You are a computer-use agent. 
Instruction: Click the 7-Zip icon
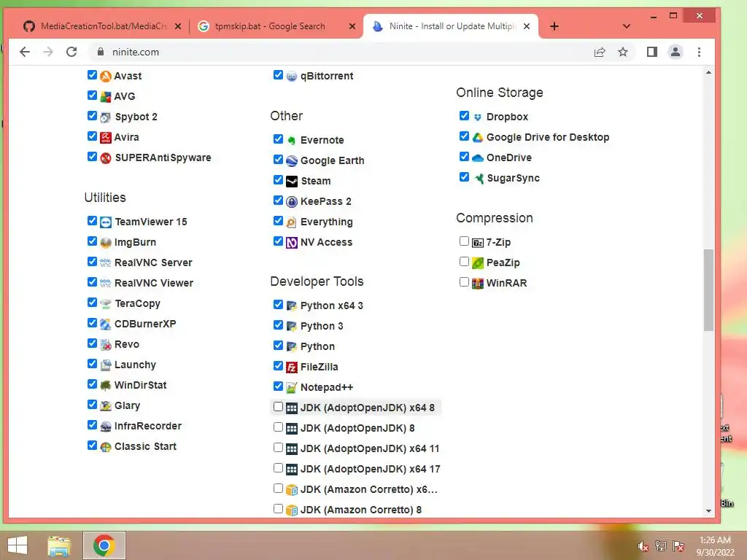click(x=477, y=243)
